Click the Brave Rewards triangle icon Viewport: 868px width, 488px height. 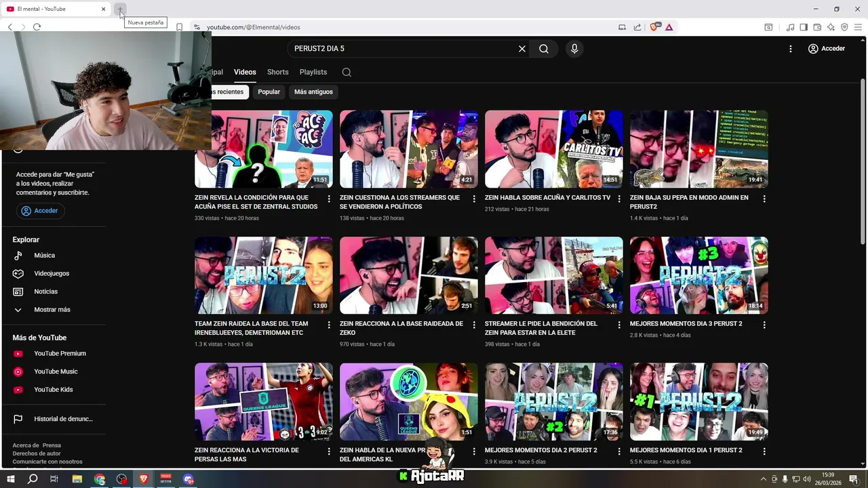(669, 27)
